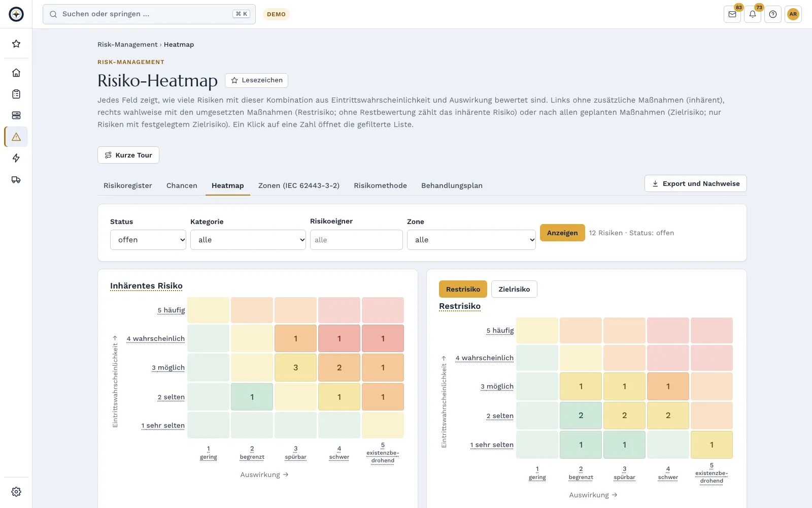Open Export und Nachweise
The image size is (812, 508).
click(x=695, y=183)
